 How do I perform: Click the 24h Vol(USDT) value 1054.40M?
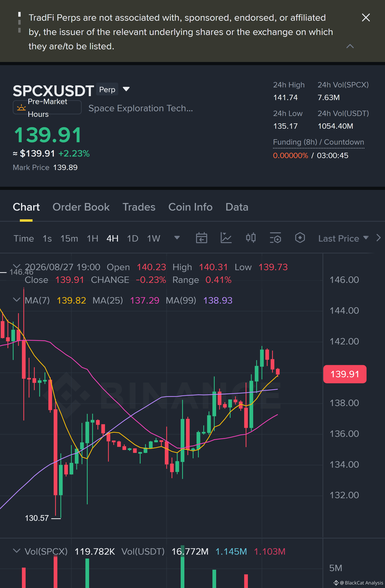335,126
